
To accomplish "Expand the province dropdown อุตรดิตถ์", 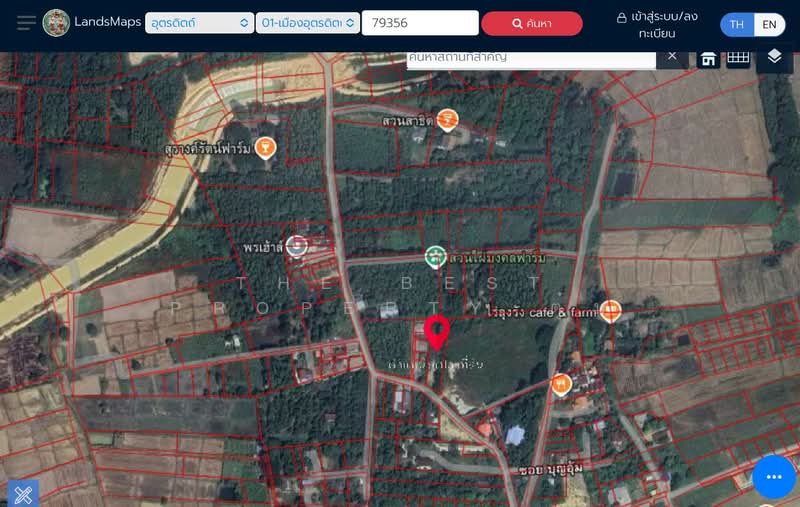I will pos(199,23).
